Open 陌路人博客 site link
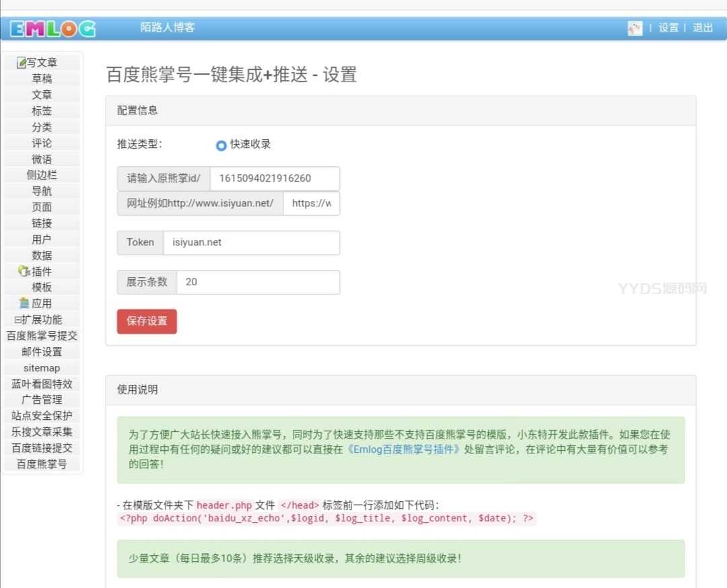This screenshot has width=727, height=588. [168, 28]
